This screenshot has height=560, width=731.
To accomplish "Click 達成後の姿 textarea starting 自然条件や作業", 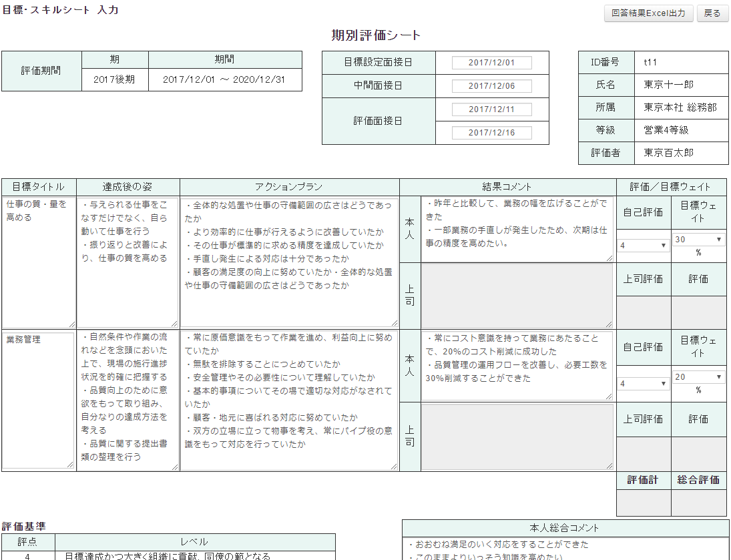I will coord(128,400).
